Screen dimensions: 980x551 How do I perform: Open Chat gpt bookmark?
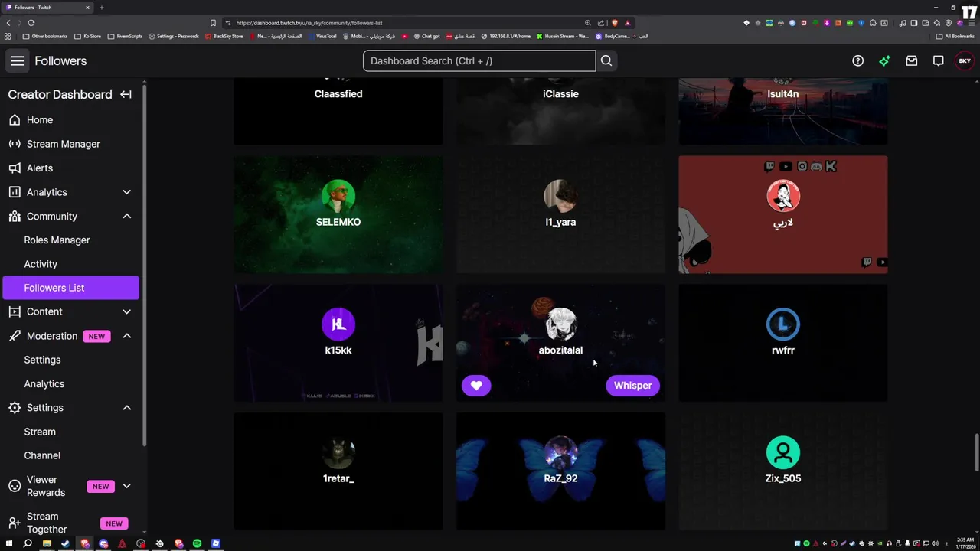click(427, 36)
